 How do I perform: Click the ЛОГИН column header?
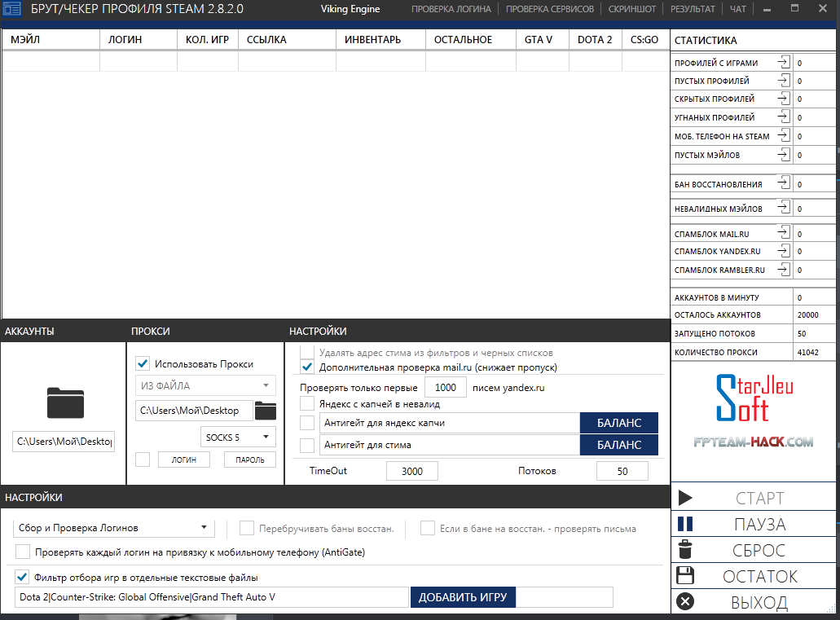click(139, 40)
